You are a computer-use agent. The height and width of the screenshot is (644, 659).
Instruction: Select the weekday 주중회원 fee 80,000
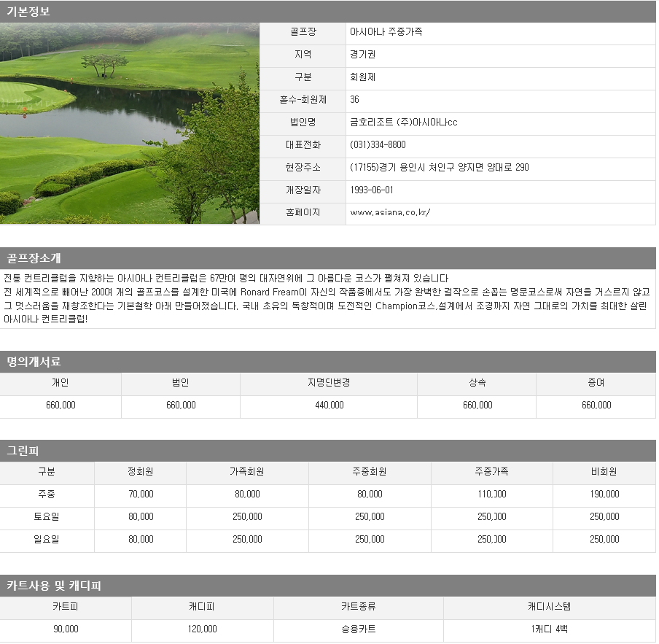pos(370,494)
